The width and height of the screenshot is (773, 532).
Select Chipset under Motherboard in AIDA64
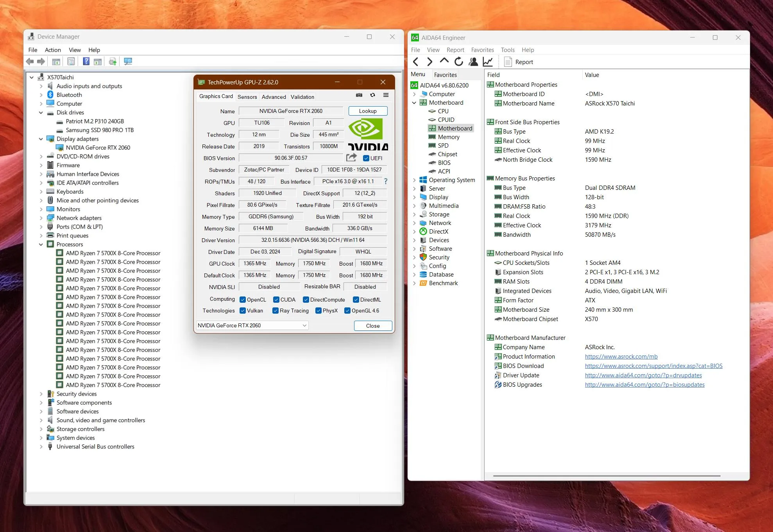[447, 154]
